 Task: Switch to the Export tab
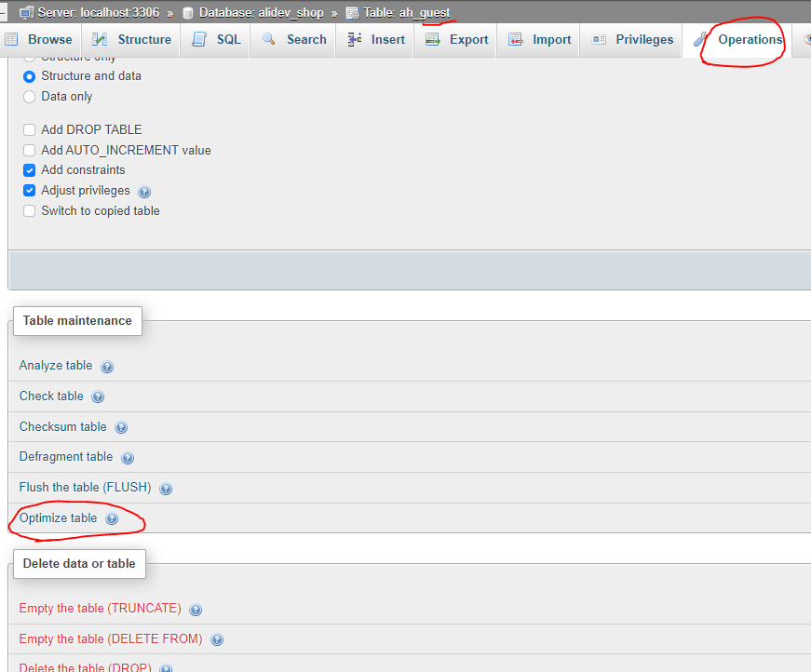pos(455,40)
